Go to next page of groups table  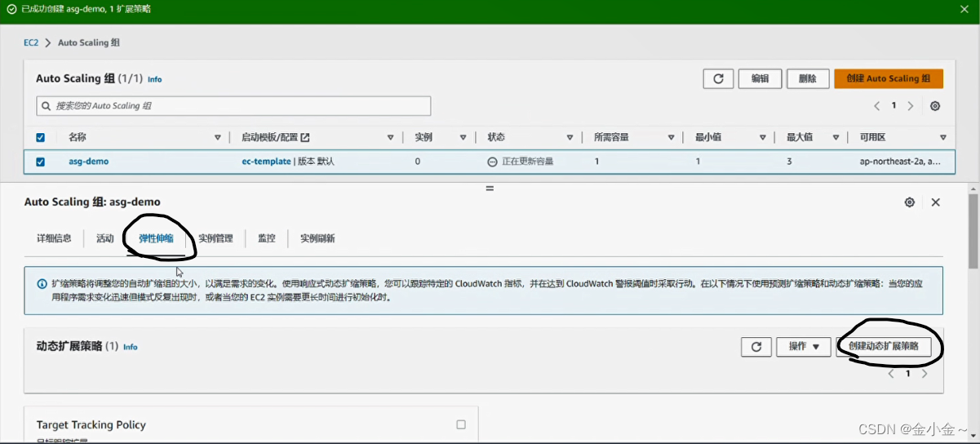click(911, 106)
